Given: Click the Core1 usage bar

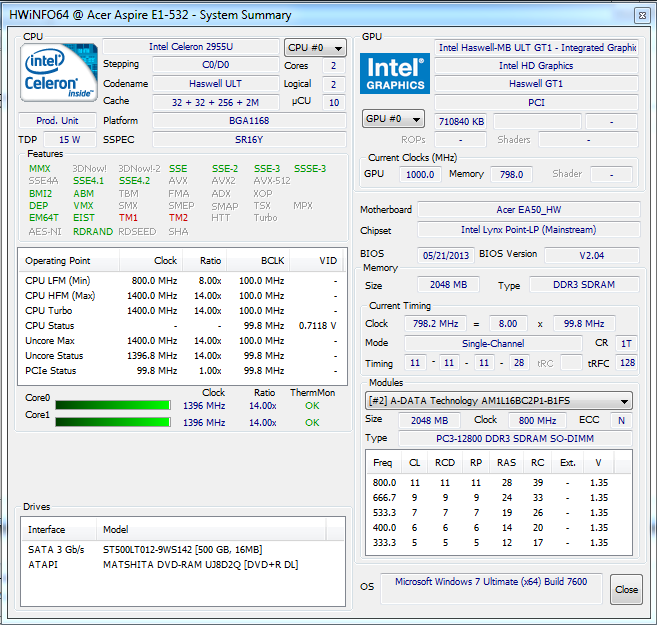Looking at the screenshot, I should 113,422.
